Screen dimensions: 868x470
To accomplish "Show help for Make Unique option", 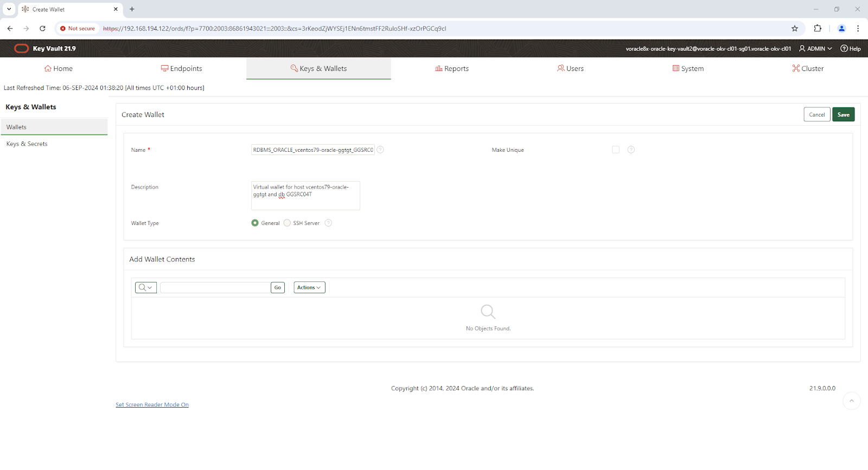I will coord(631,150).
